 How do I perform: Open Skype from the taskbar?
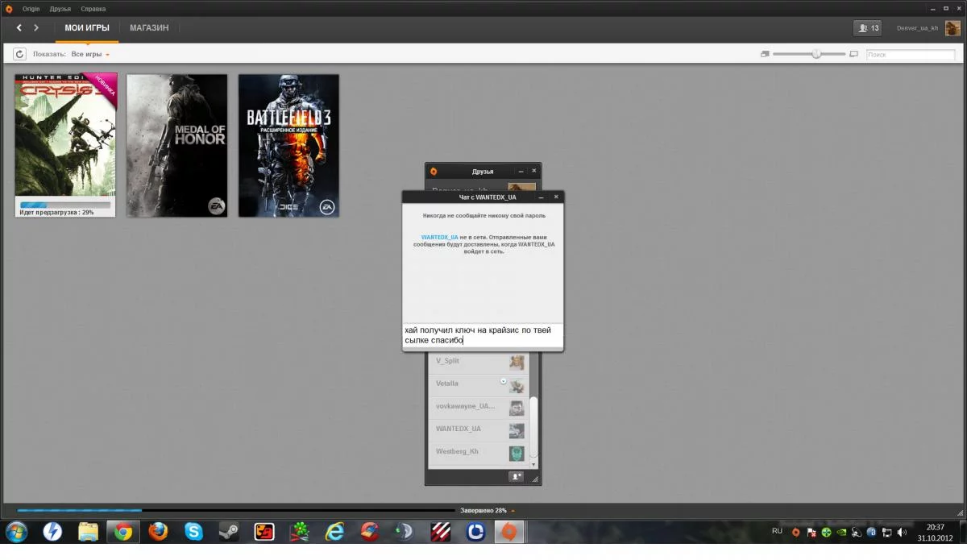(194, 532)
